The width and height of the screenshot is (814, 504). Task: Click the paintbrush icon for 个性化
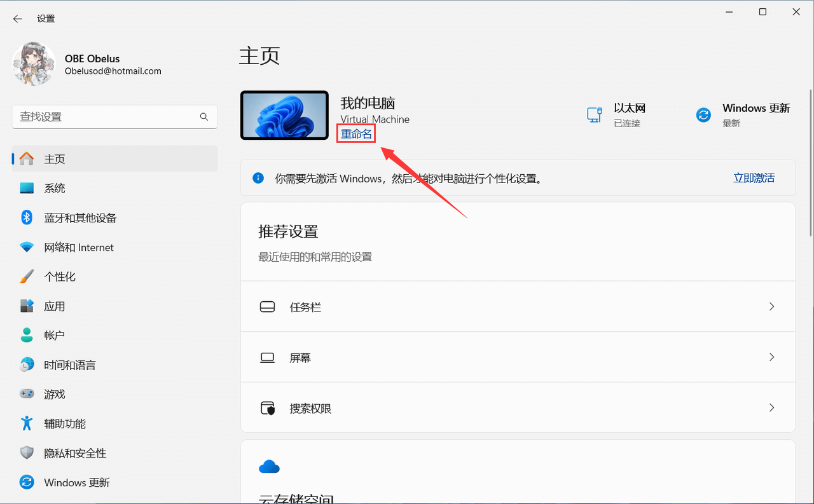click(x=27, y=276)
